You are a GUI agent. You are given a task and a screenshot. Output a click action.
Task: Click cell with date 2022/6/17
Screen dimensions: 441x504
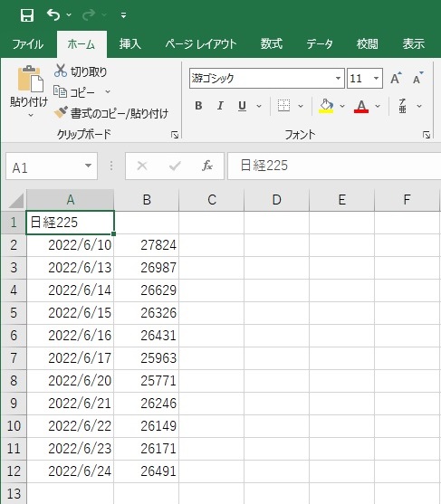click(70, 358)
